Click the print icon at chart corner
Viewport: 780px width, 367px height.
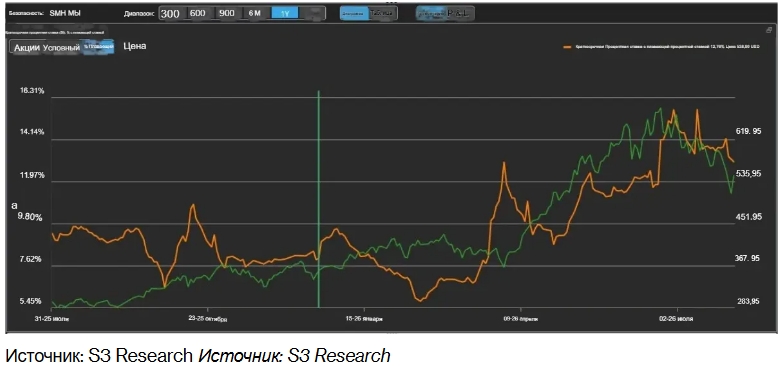tap(769, 30)
